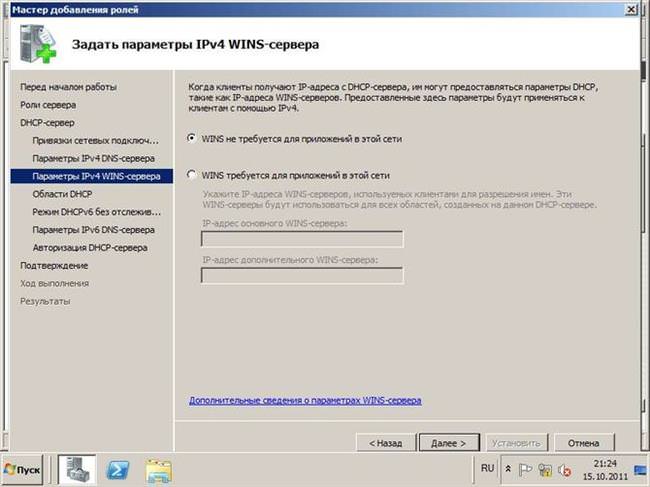Cancel the wizard with Отмена
Viewport: 650px width, 487px height.
(x=584, y=443)
